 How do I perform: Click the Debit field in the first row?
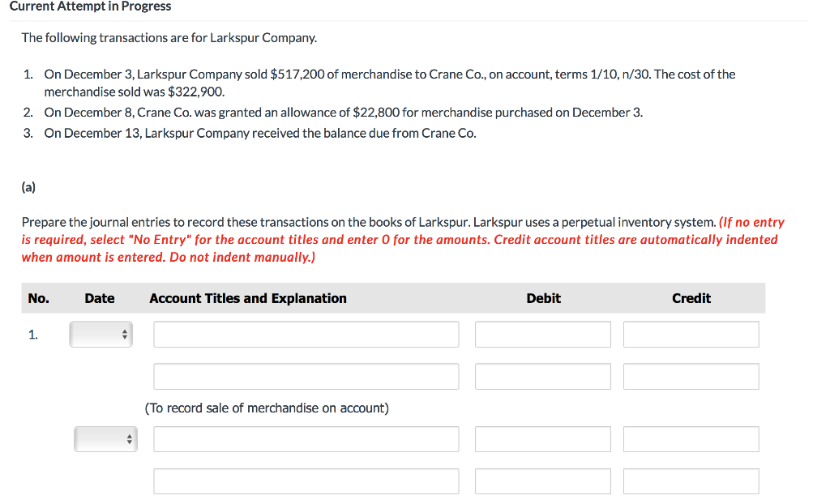click(543, 334)
